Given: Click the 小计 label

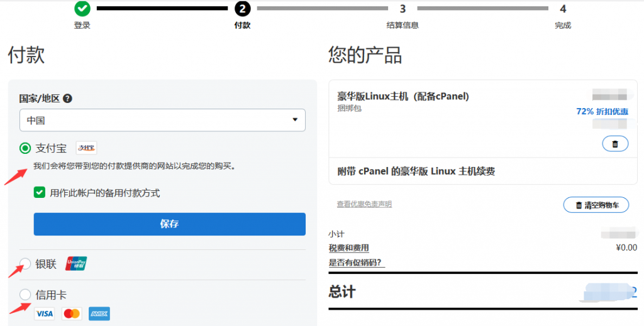Looking at the screenshot, I should point(336,234).
